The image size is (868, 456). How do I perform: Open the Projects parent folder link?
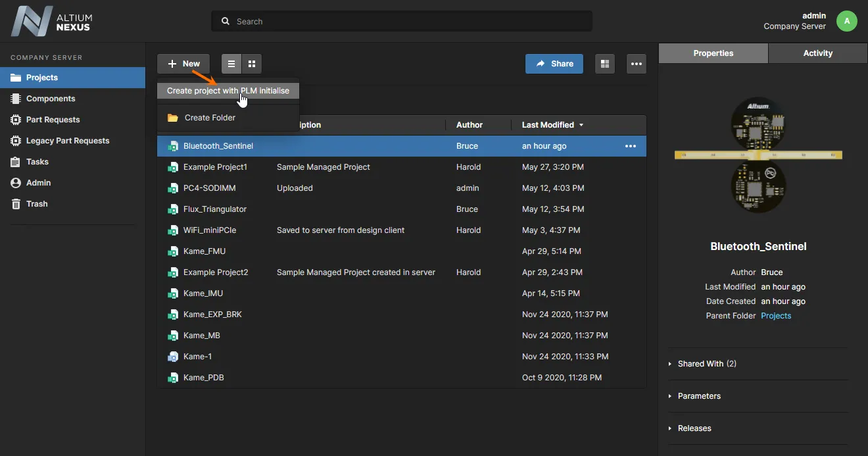pos(776,316)
